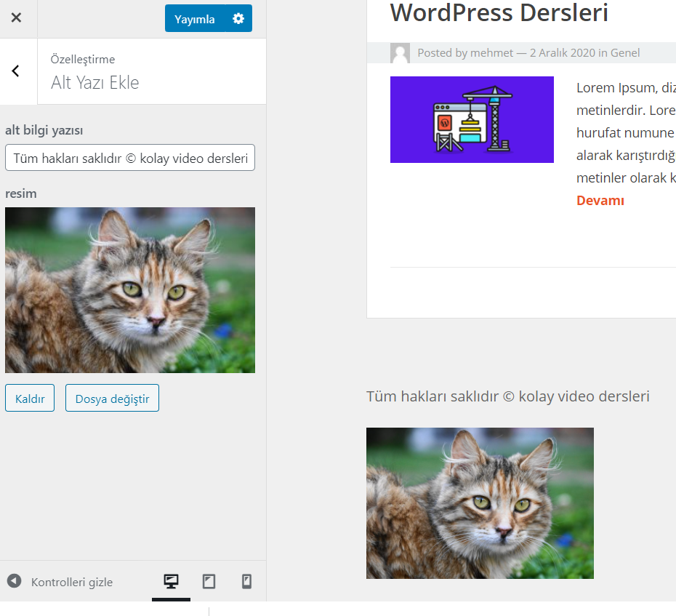Click the Alt Yazı Ekle section heading
The image size is (676, 616).
pyautogui.click(x=94, y=83)
